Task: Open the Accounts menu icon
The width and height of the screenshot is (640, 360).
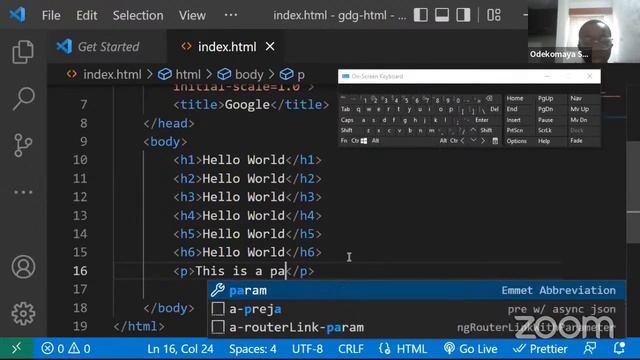Action: point(23,267)
